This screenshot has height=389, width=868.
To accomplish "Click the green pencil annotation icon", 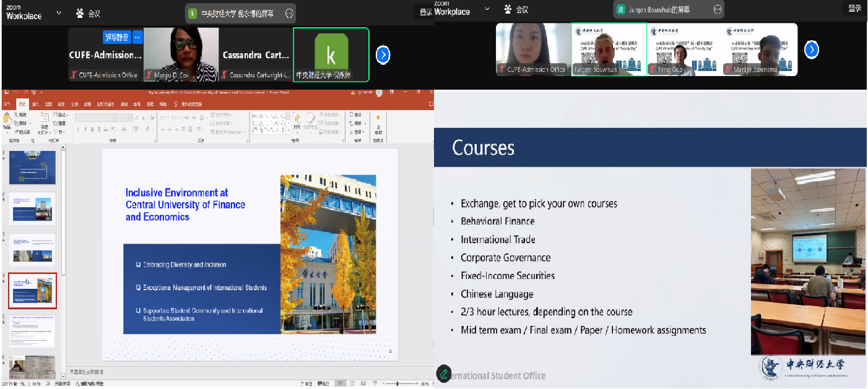I will [x=443, y=373].
